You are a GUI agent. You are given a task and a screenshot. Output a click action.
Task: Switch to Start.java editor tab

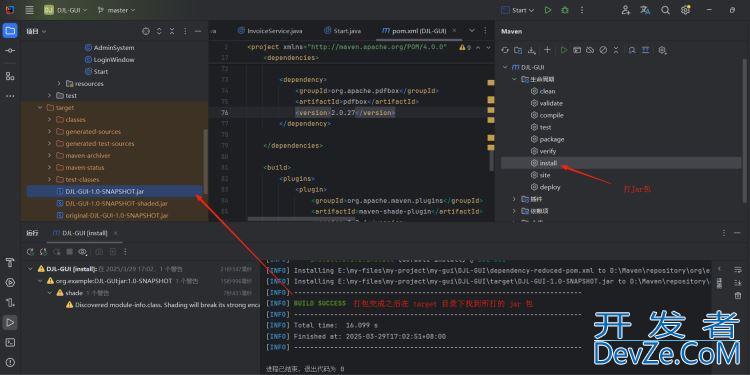point(342,31)
